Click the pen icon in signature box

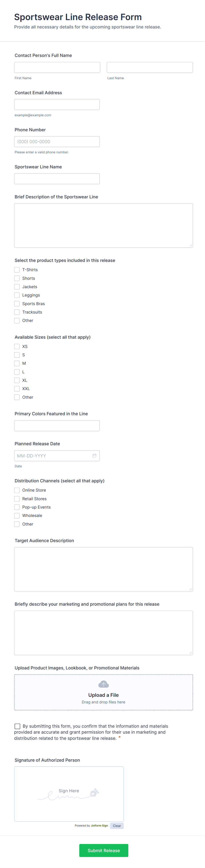[94, 793]
